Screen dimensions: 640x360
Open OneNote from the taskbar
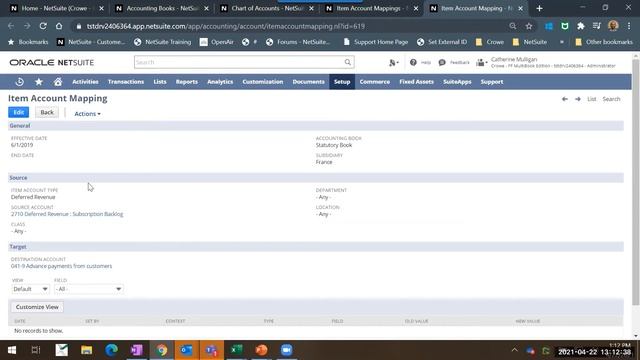137,350
